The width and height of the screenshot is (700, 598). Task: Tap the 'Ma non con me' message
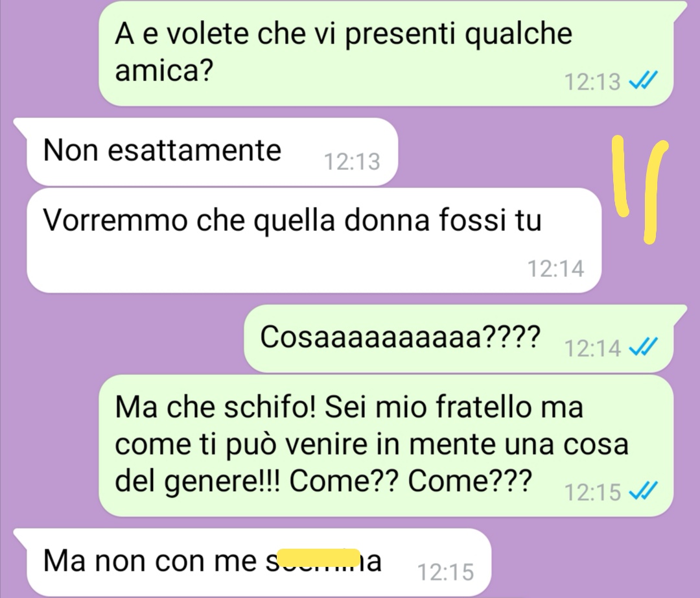(x=259, y=562)
